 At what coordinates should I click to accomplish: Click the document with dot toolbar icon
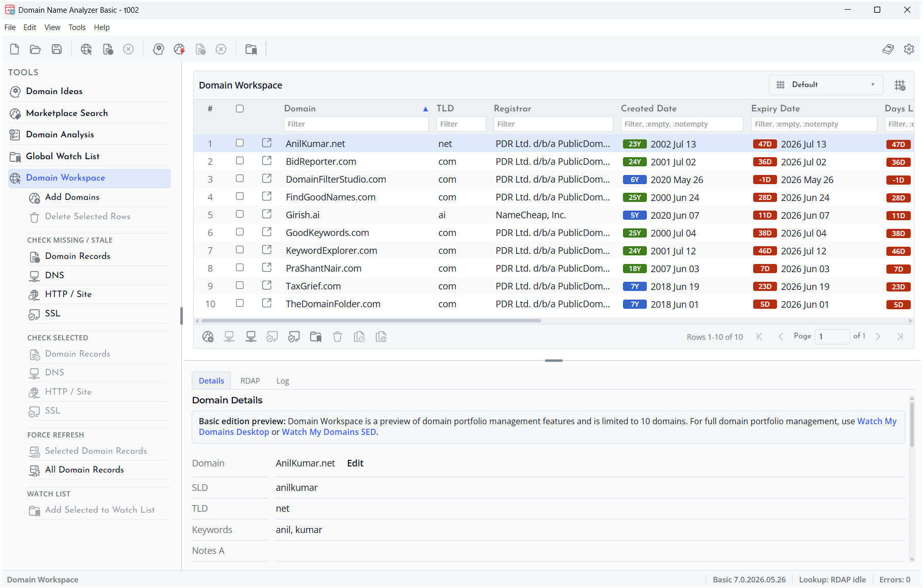(108, 49)
